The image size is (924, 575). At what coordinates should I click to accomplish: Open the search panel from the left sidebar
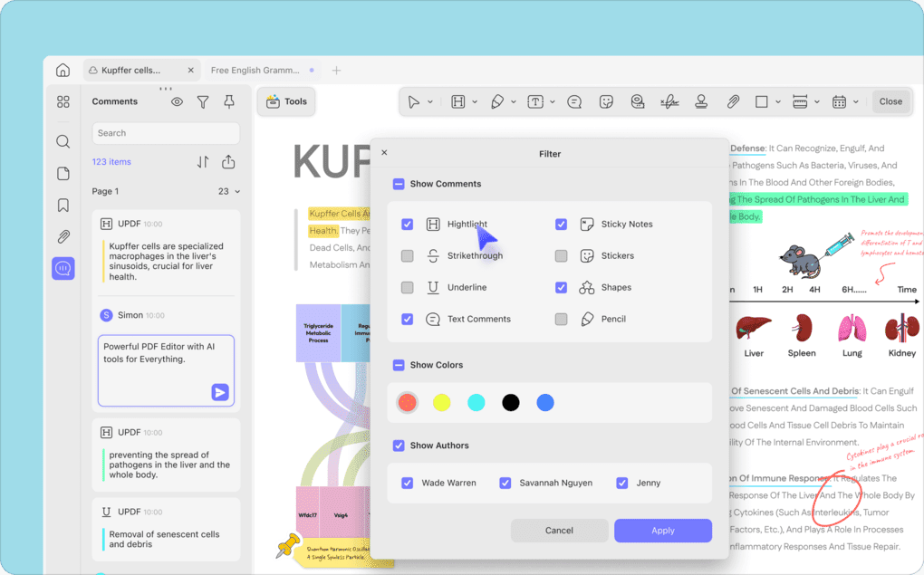point(63,141)
